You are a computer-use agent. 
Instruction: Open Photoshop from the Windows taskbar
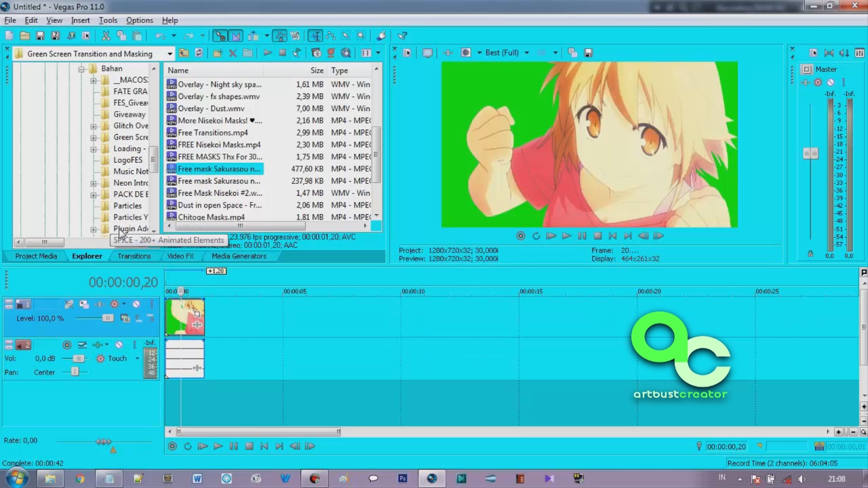coord(402,479)
